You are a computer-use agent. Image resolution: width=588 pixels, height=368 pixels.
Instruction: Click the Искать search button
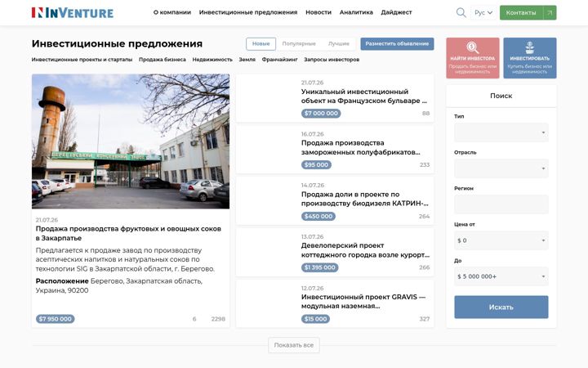pos(501,307)
